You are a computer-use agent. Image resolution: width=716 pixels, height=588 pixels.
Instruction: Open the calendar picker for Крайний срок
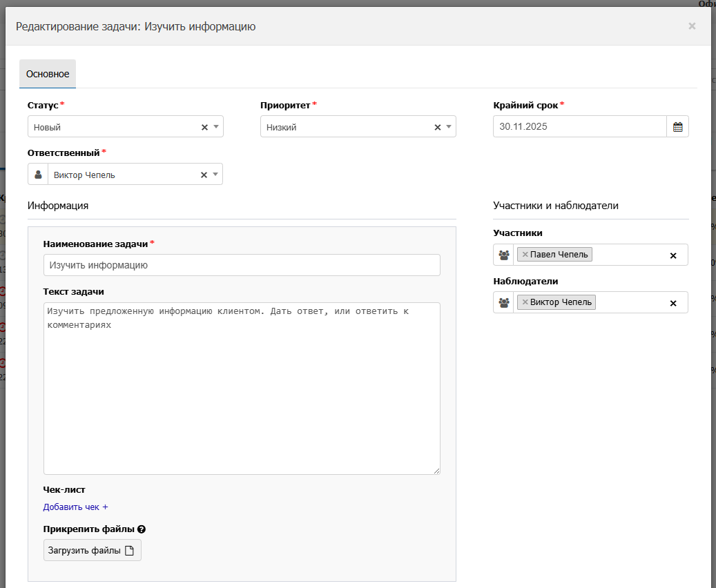point(677,126)
